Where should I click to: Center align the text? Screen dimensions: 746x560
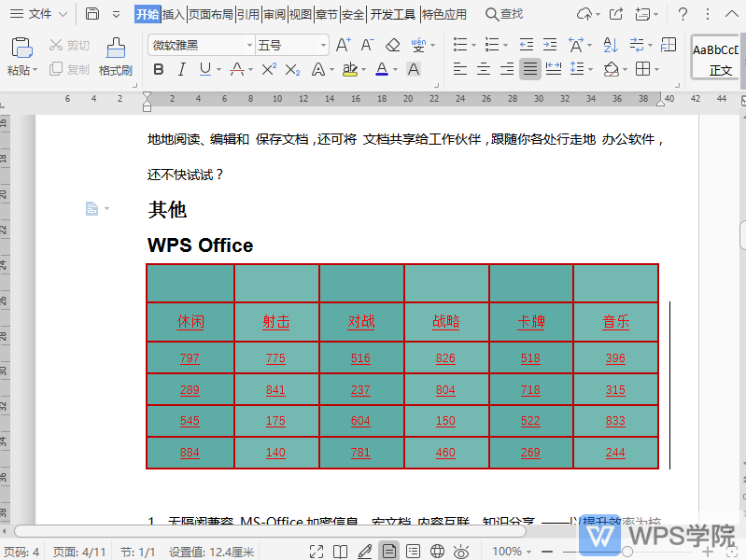[484, 69]
